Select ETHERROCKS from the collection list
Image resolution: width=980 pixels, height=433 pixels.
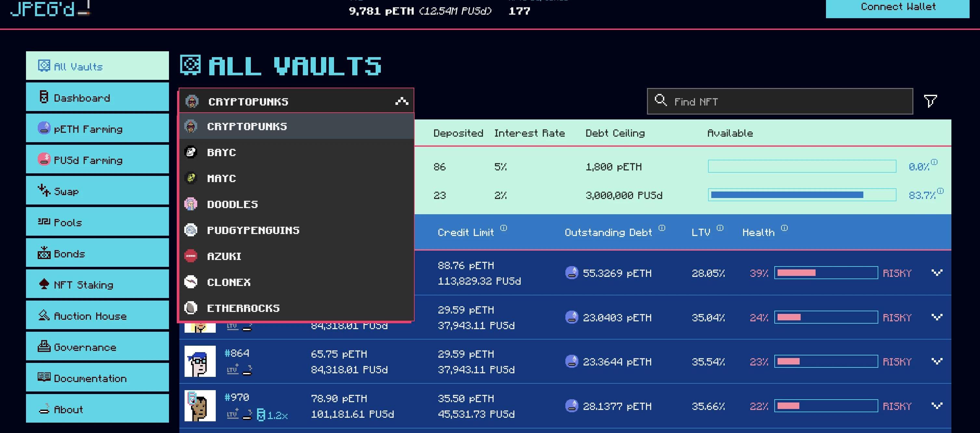pos(297,308)
